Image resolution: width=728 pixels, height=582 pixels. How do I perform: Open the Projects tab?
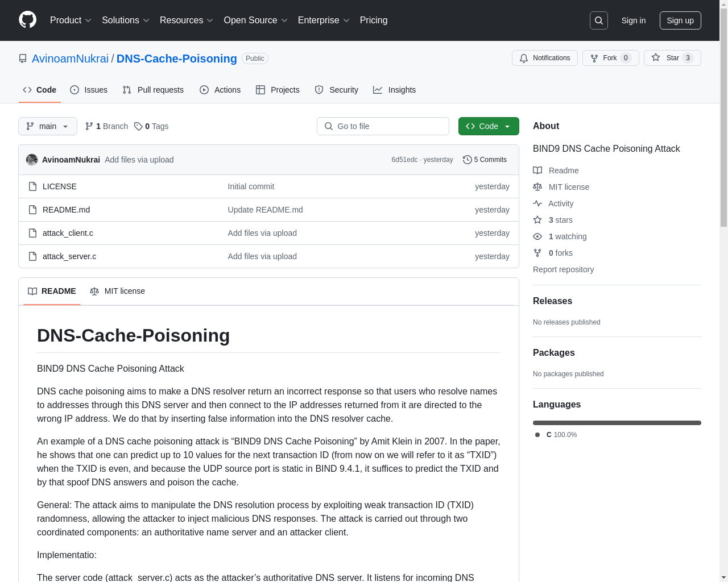click(278, 90)
